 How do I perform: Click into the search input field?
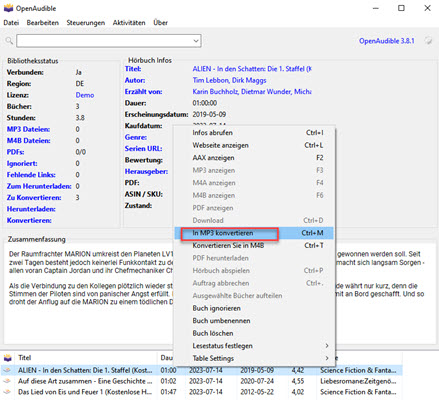tap(105, 41)
